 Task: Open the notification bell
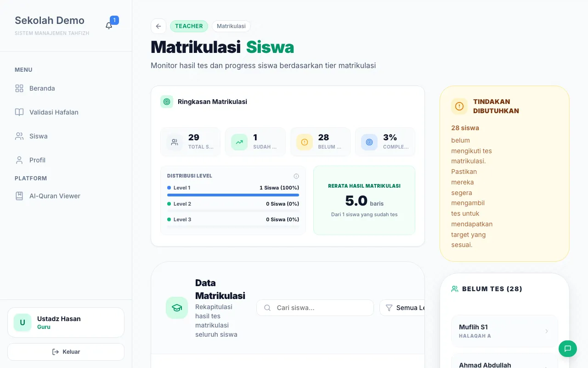tap(109, 26)
